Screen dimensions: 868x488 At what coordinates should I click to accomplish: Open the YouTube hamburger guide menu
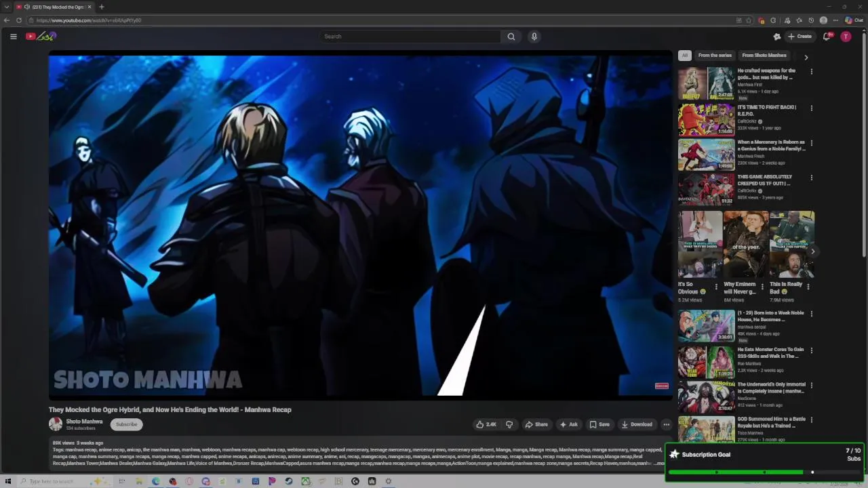pos(13,37)
